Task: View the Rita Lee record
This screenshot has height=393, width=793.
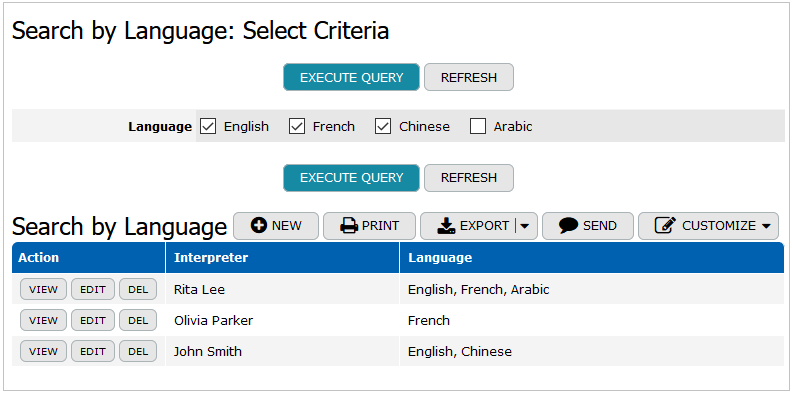Action: pos(43,289)
